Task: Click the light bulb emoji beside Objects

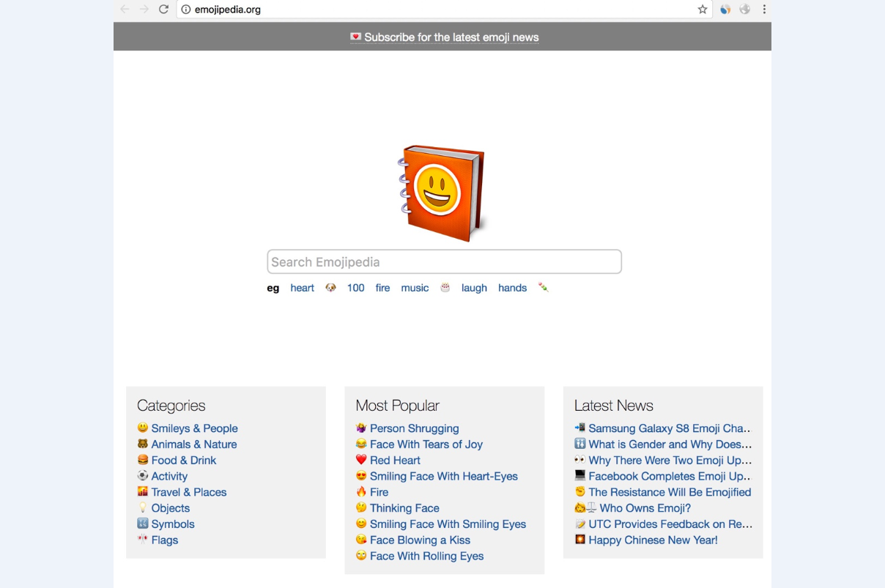Action: tap(143, 507)
